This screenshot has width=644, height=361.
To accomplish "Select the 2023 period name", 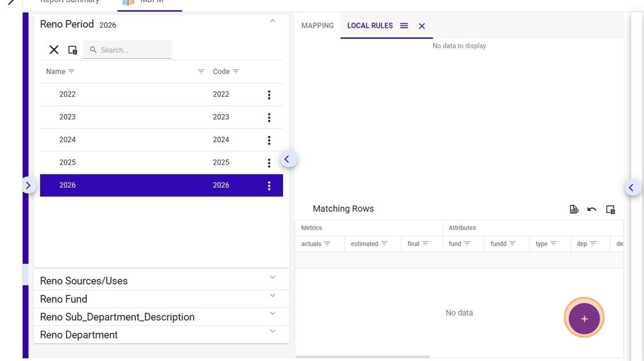I will (67, 117).
